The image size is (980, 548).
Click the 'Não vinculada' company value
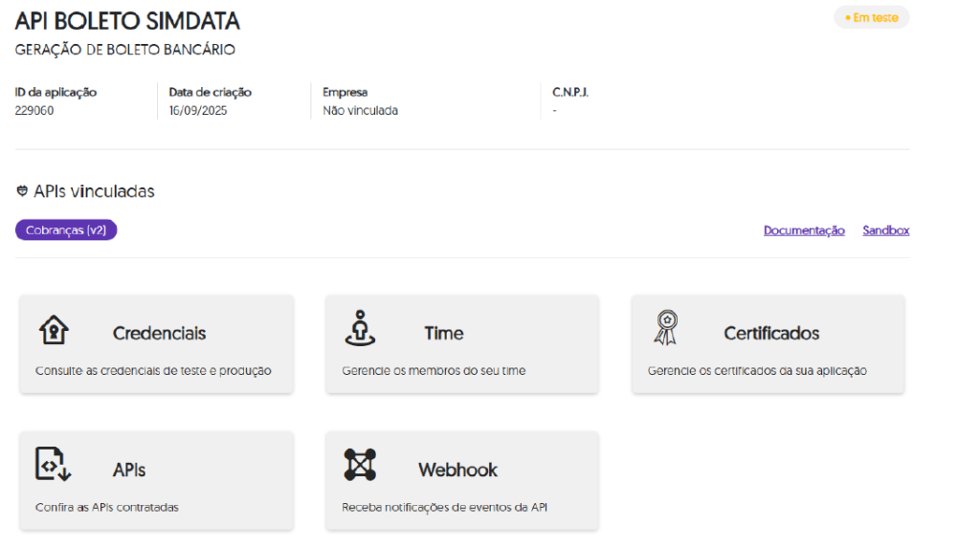[x=360, y=111]
